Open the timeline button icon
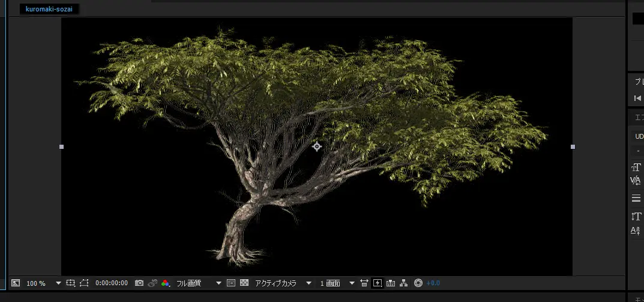 point(391,283)
